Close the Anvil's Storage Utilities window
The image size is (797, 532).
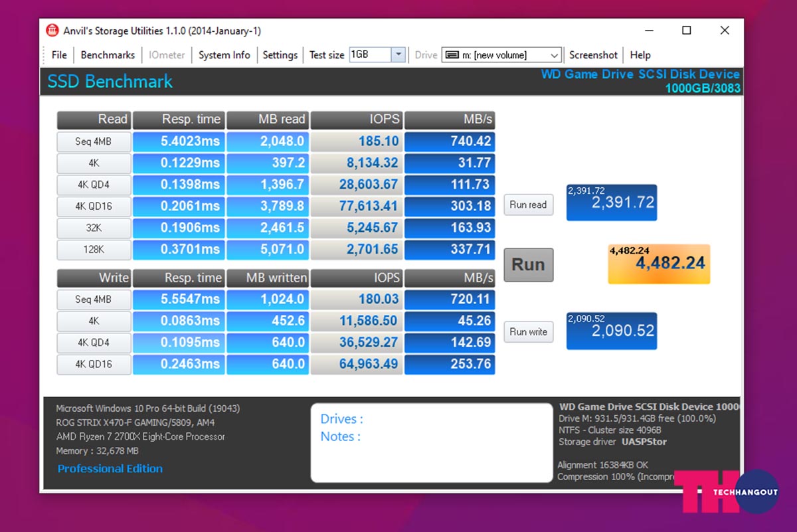click(x=725, y=31)
